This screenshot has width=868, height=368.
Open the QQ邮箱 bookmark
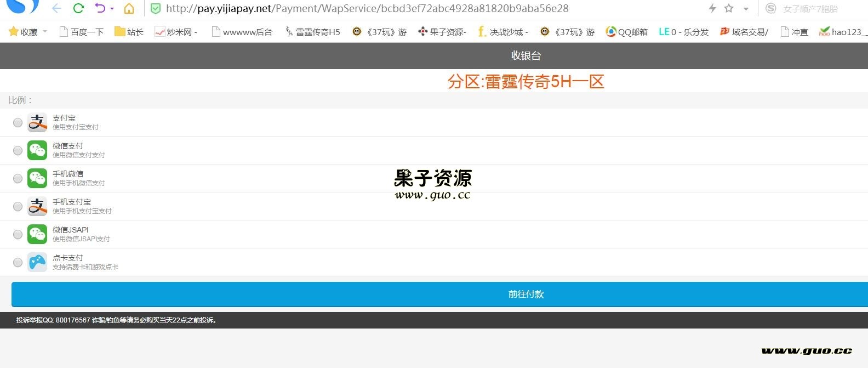[x=626, y=32]
